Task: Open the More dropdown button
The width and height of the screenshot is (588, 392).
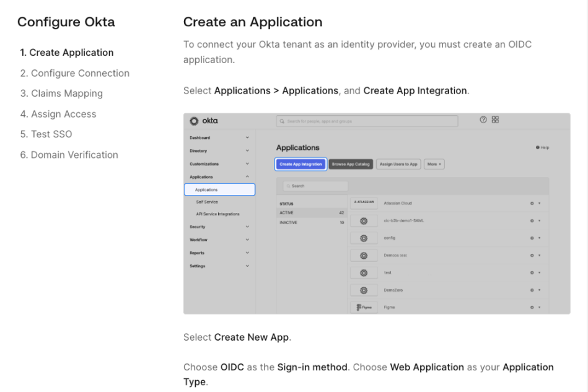Action: 434,164
